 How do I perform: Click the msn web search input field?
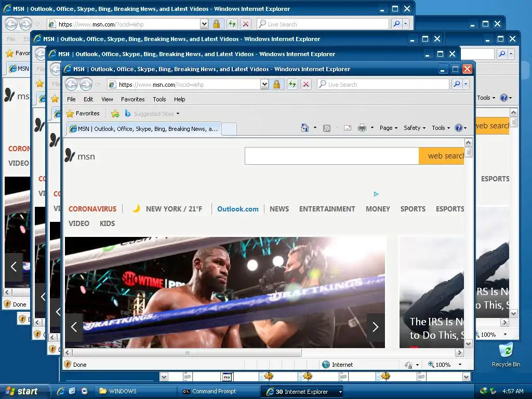[x=332, y=156]
